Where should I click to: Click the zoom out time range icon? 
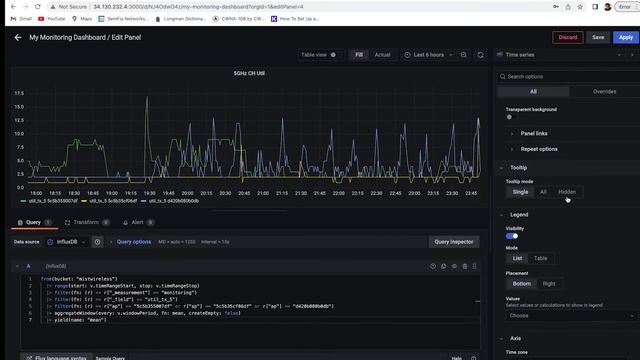(464, 55)
